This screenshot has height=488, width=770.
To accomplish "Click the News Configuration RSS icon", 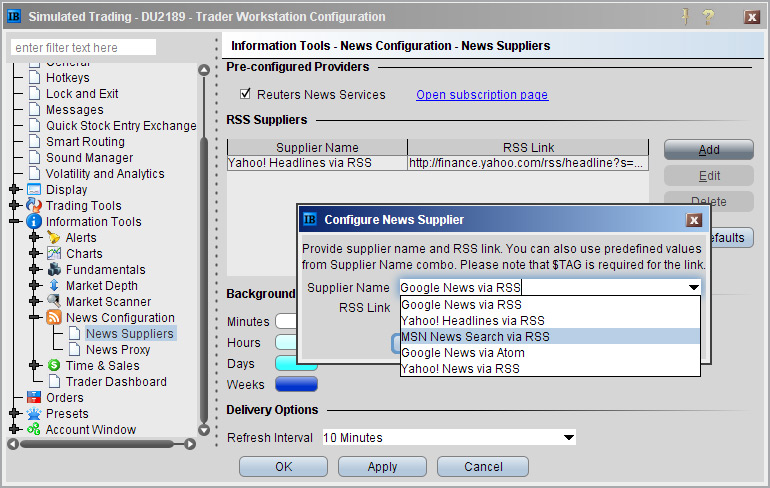I will pyautogui.click(x=54, y=317).
